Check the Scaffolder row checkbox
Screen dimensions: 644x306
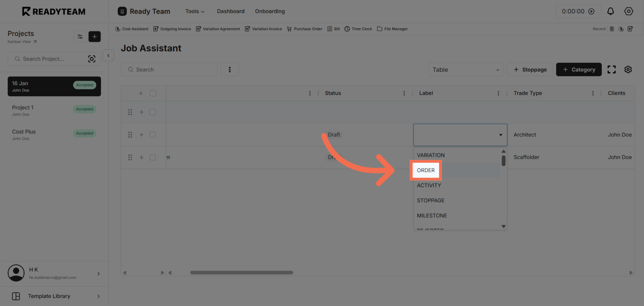click(x=153, y=157)
